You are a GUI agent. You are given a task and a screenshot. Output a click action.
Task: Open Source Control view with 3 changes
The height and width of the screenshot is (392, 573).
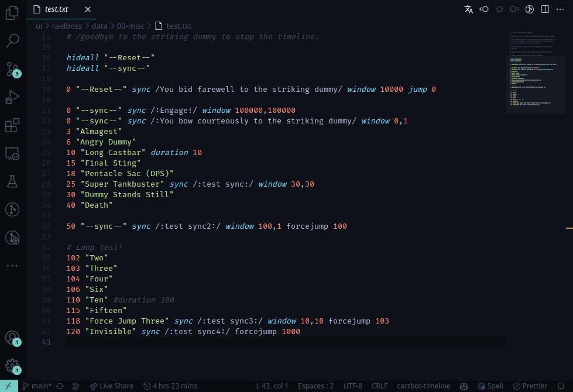[12, 69]
